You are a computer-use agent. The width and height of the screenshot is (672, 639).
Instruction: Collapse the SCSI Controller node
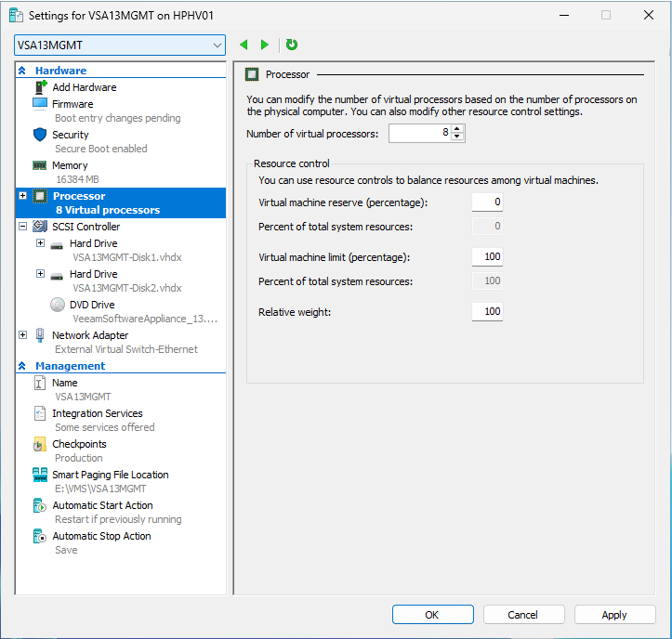pyautogui.click(x=22, y=227)
